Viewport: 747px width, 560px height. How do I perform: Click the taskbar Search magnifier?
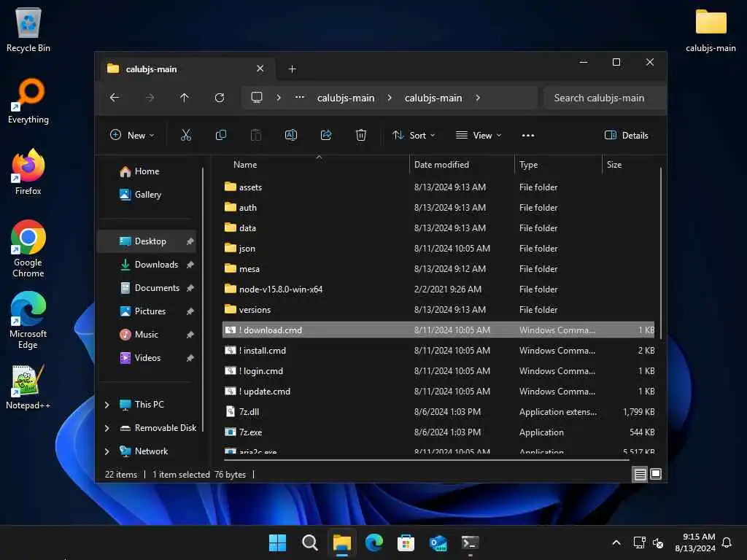pos(309,542)
